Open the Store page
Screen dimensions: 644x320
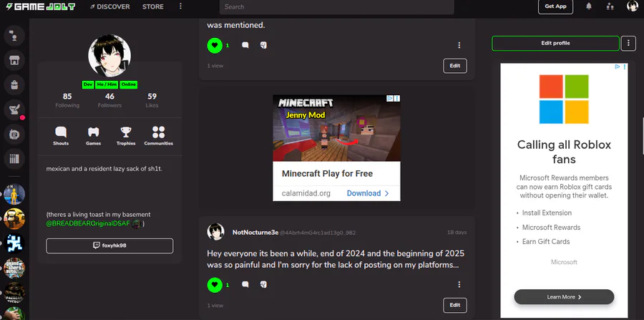(153, 6)
